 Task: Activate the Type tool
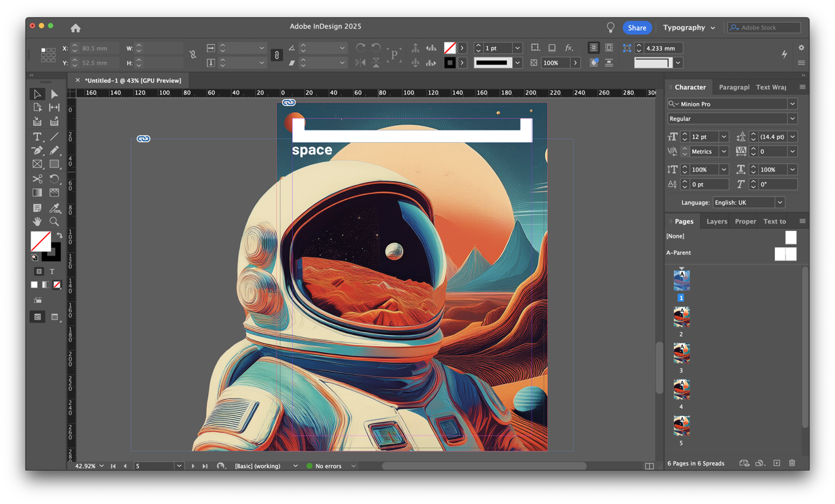(37, 137)
